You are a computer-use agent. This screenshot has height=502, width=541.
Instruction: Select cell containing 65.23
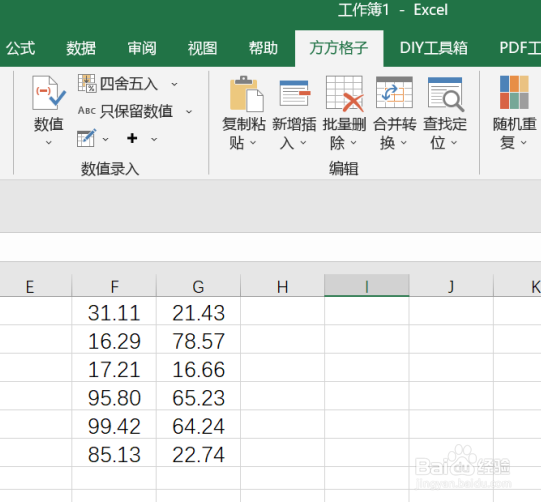point(198,397)
